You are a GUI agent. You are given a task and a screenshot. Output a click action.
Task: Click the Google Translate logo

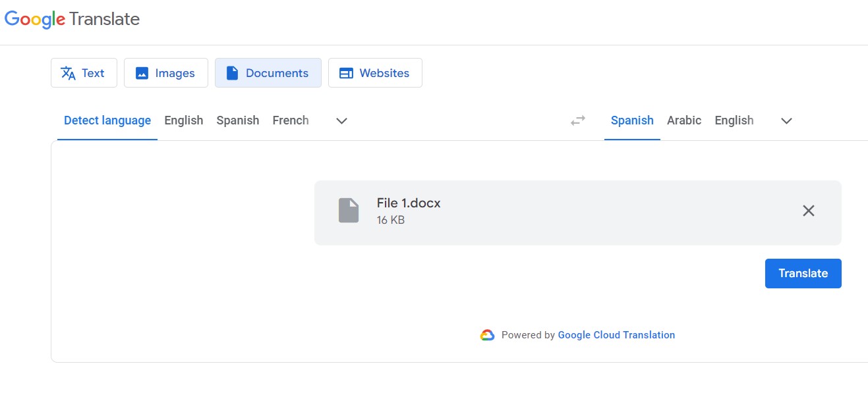tap(72, 19)
